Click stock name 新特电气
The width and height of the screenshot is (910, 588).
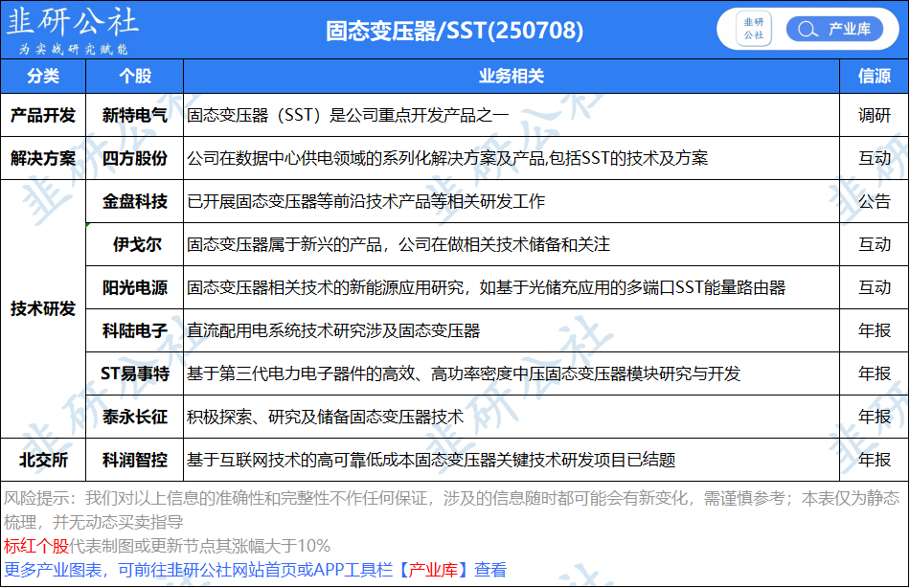tap(135, 115)
